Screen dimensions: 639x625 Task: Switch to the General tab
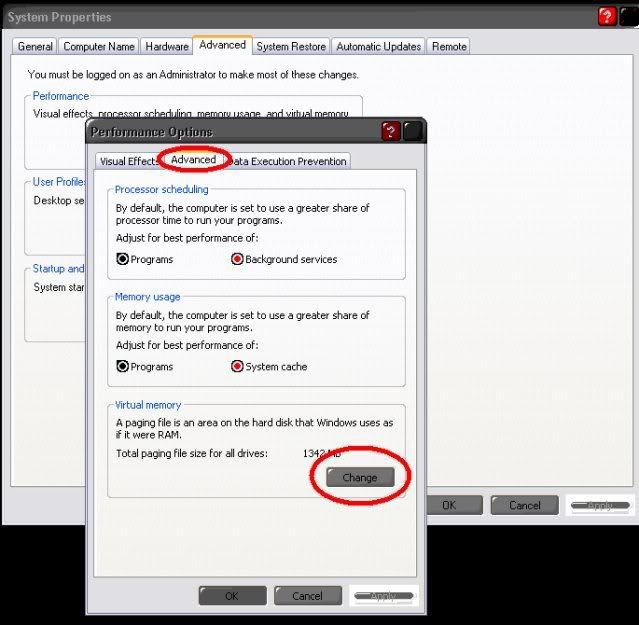35,46
